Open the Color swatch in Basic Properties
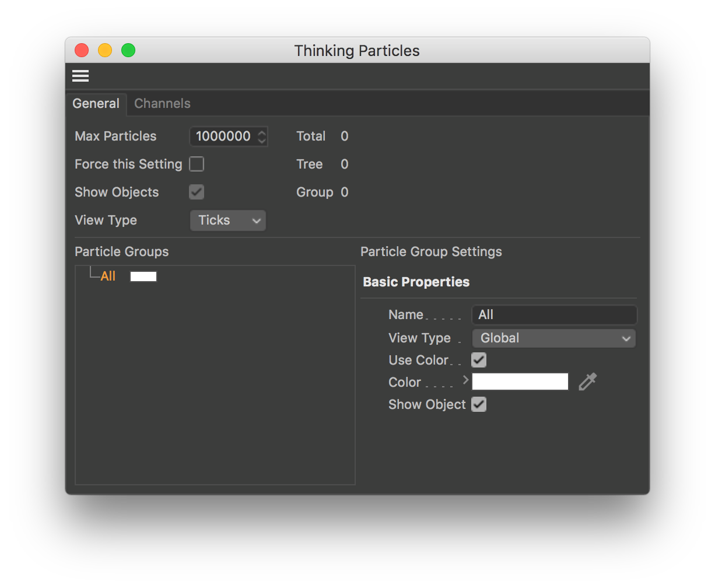715x588 pixels. point(520,381)
